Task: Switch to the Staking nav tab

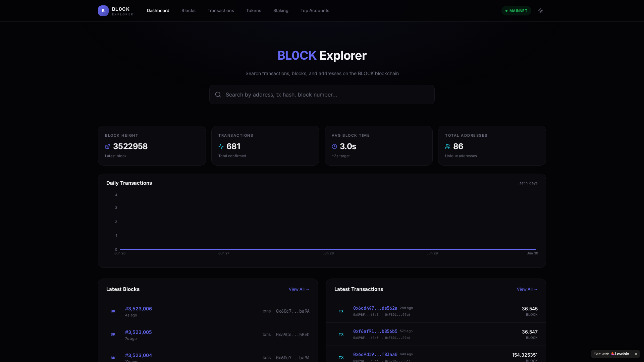Action: point(281,11)
